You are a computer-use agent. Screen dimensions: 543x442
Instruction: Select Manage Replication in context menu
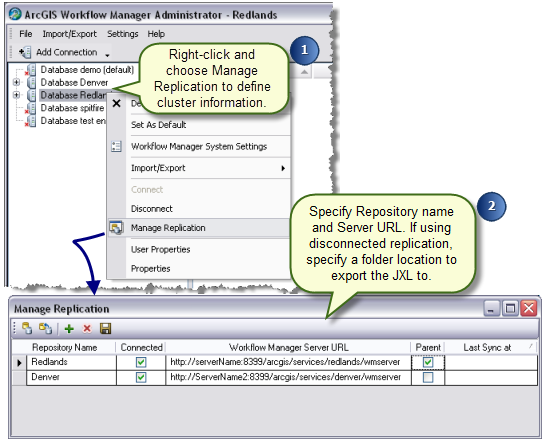click(168, 228)
